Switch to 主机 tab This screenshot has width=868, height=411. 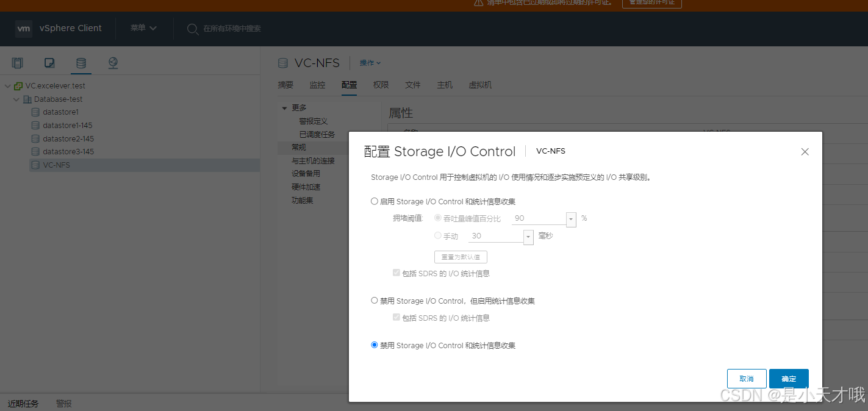(x=445, y=85)
